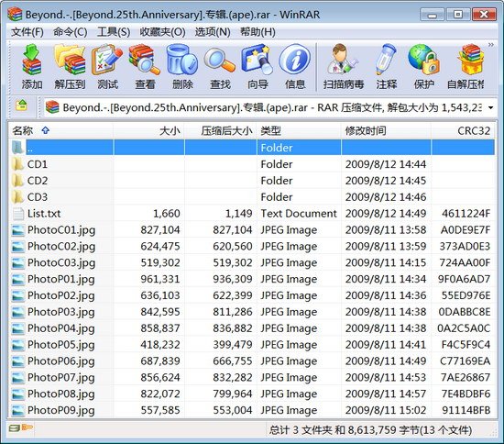Open the 文件(F) menu

click(x=27, y=32)
